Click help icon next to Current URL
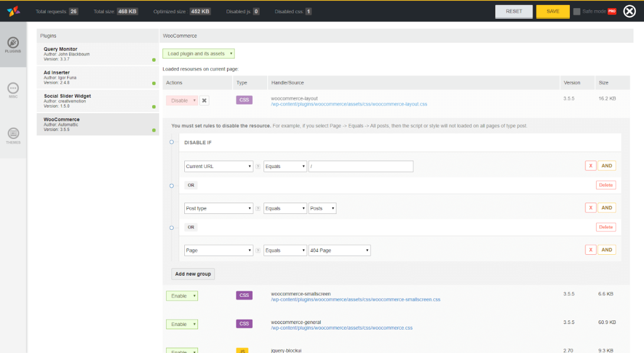This screenshot has height=353, width=644. point(258,166)
